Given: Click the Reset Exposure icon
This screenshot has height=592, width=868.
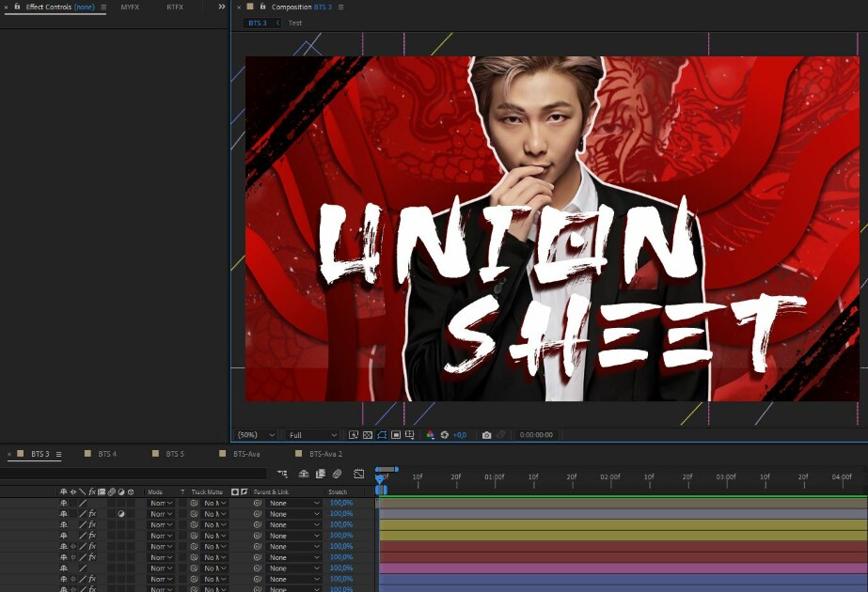Looking at the screenshot, I should pos(444,435).
